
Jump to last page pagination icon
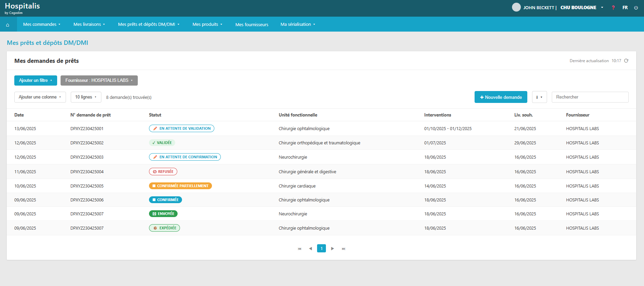pos(344,249)
